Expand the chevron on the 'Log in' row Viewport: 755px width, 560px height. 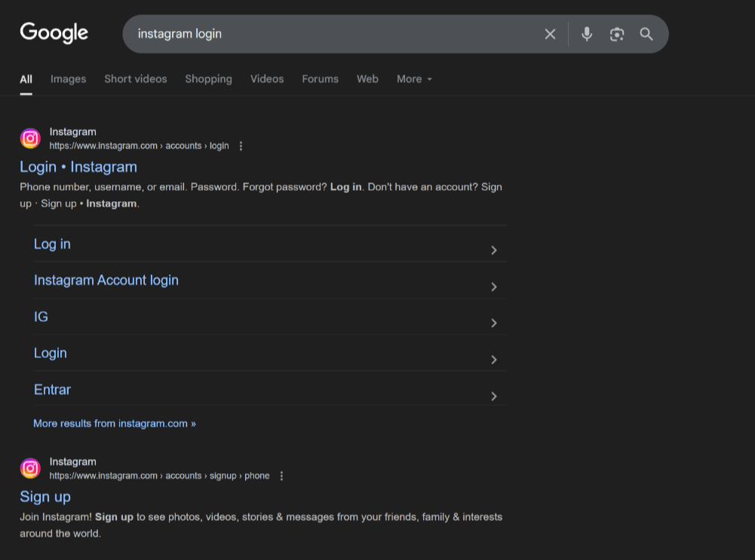point(493,250)
